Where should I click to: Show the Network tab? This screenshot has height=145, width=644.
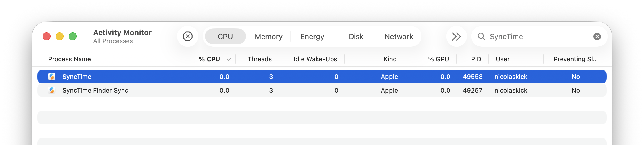pyautogui.click(x=399, y=37)
